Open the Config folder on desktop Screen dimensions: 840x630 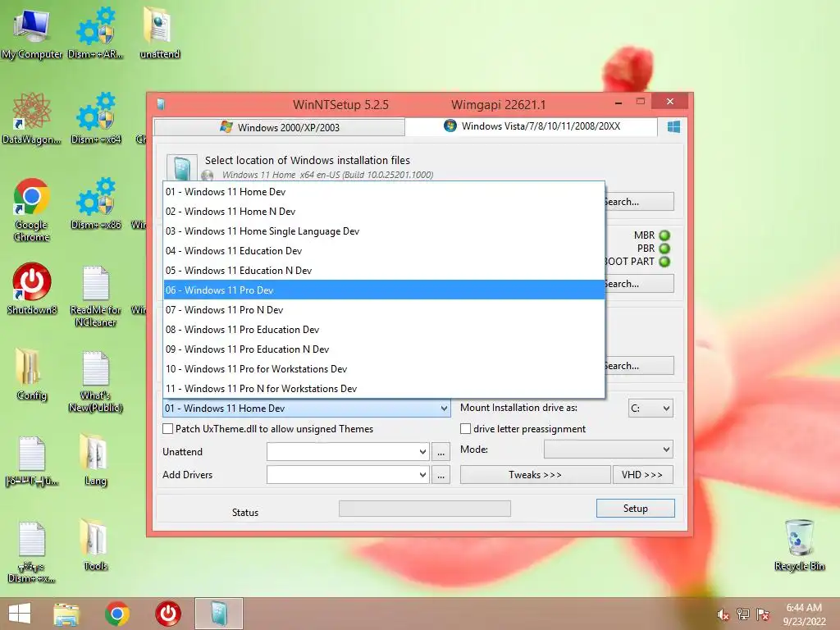pos(32,374)
